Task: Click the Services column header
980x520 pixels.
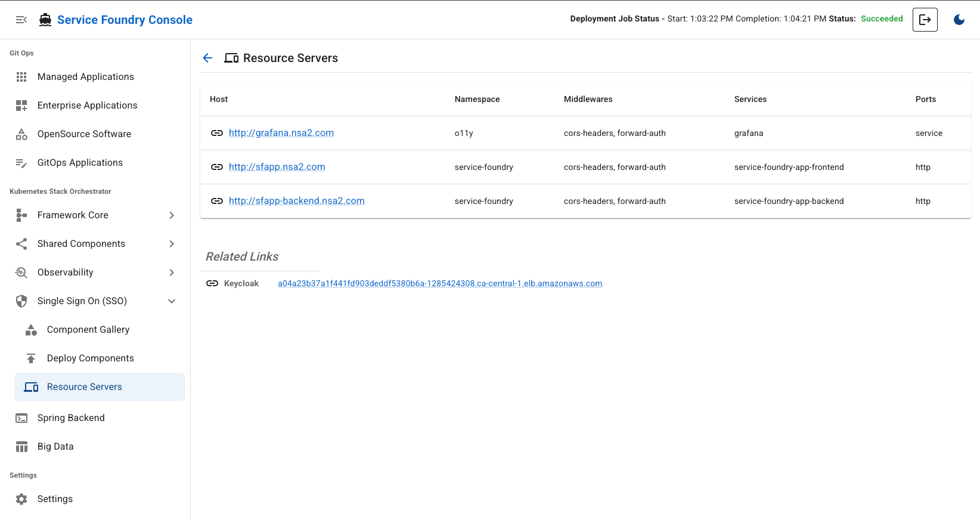Action: tap(750, 99)
